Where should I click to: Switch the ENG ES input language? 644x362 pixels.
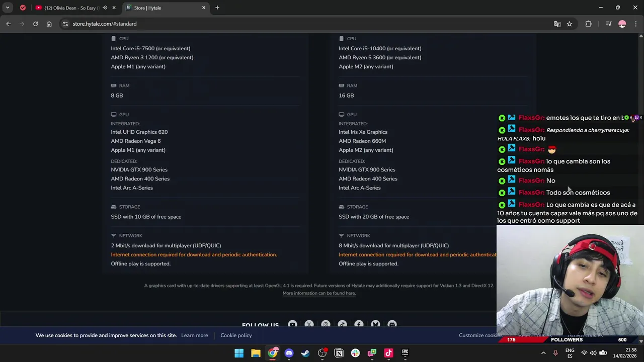click(570, 353)
